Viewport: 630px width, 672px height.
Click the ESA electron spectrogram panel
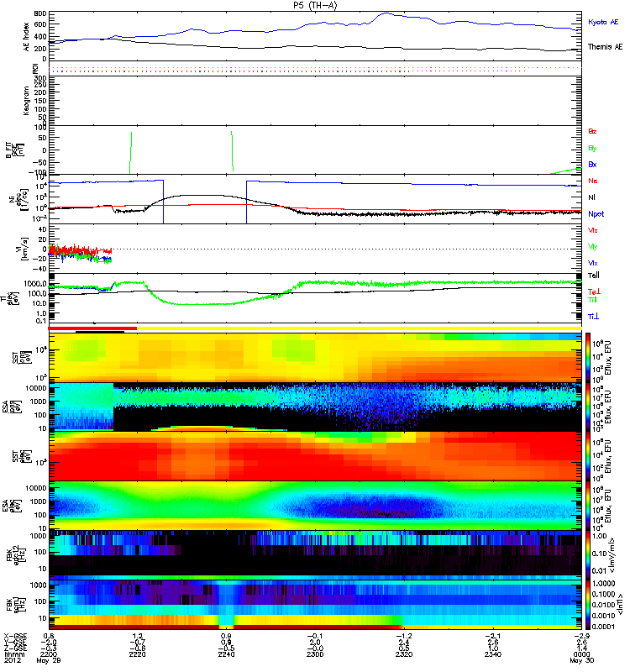click(x=315, y=506)
